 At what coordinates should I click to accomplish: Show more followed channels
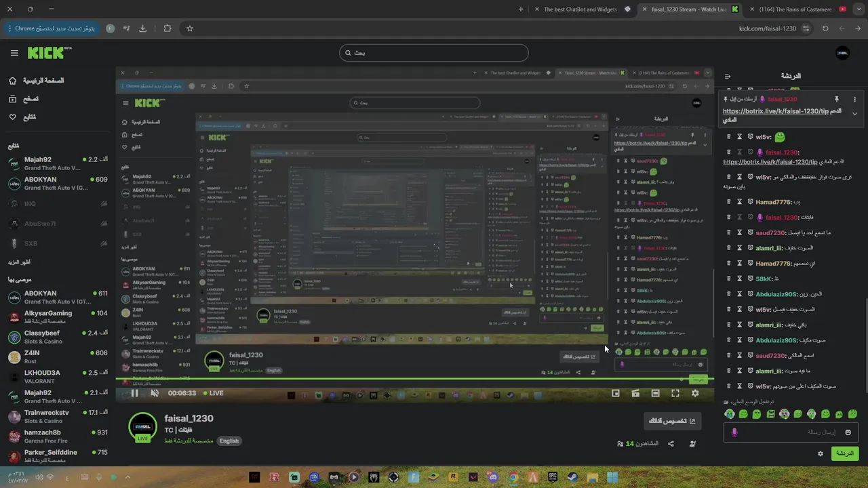[19, 262]
